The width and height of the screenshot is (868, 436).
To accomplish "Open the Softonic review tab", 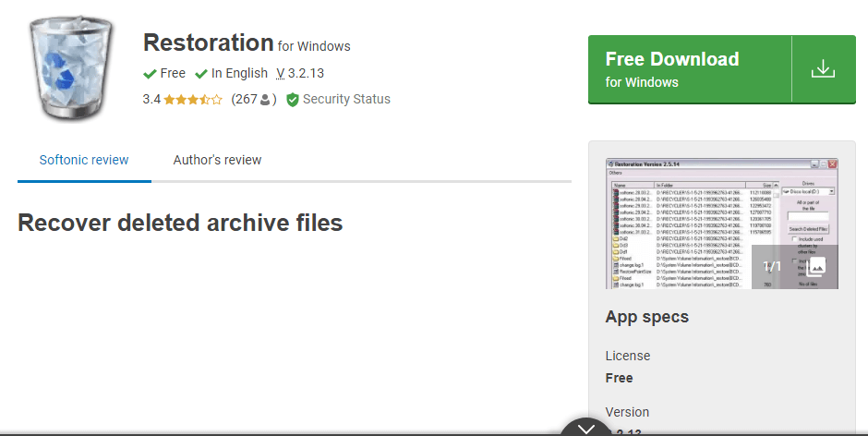I will (x=84, y=160).
